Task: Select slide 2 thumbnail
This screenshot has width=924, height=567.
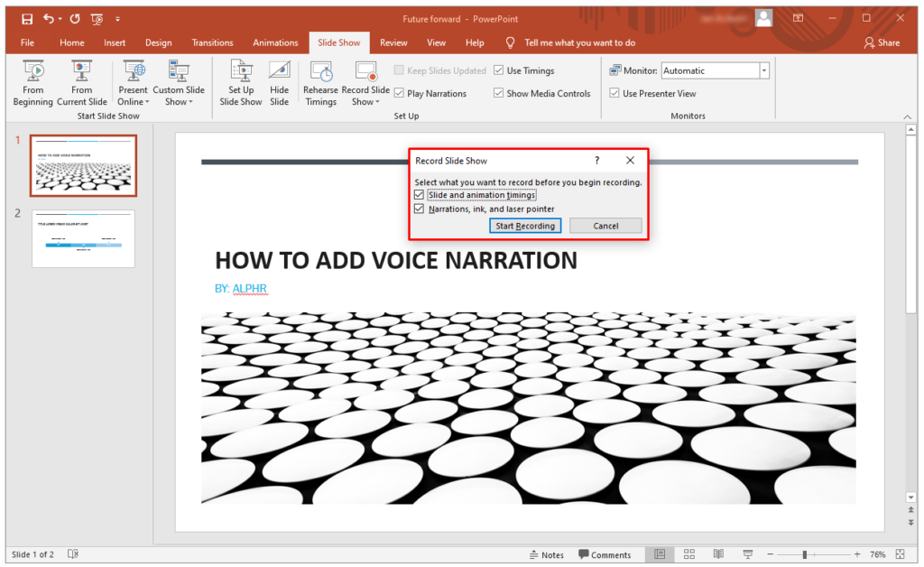Action: click(83, 238)
